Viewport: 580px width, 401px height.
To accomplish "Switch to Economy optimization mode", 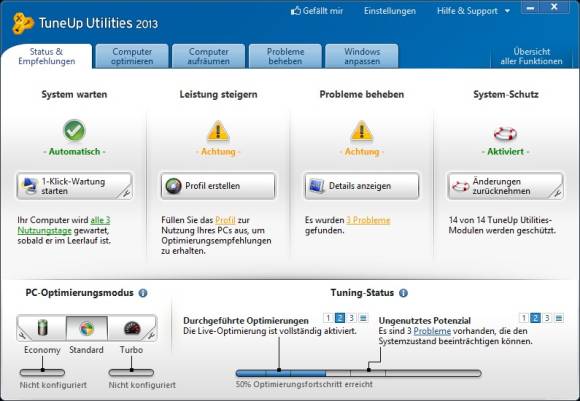I will [x=42, y=328].
